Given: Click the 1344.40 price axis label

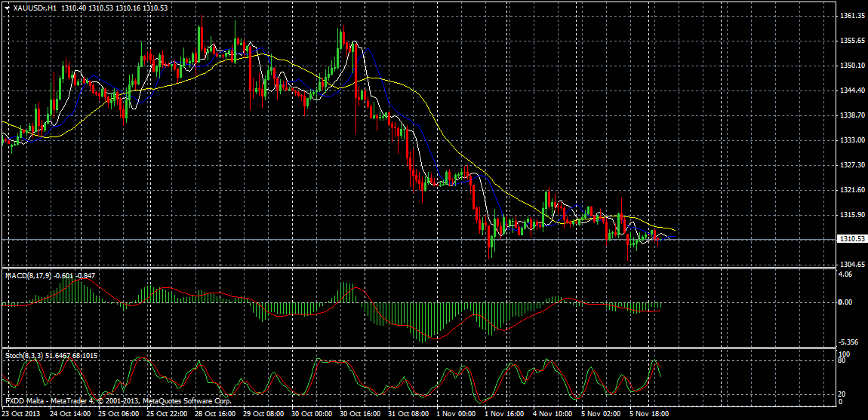Looking at the screenshot, I should click(851, 90).
